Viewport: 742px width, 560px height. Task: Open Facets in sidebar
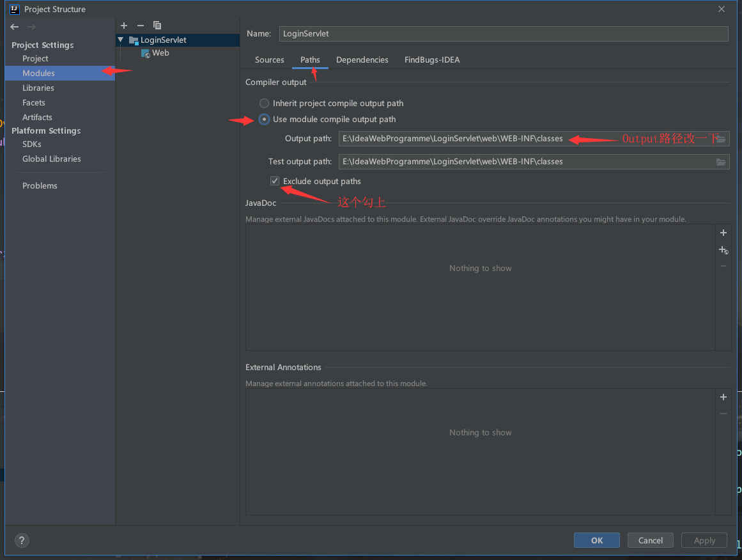34,103
